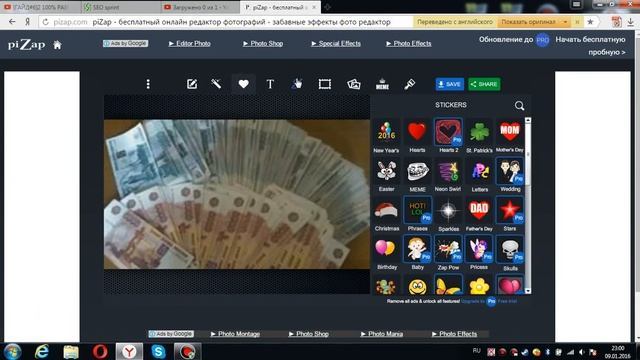Screen dimensions: 640x360
Task: Click the SHARE button
Action: tap(484, 84)
